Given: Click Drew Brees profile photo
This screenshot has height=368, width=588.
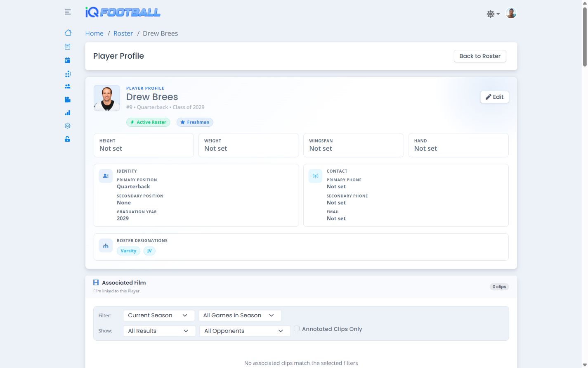Looking at the screenshot, I should coord(107,98).
